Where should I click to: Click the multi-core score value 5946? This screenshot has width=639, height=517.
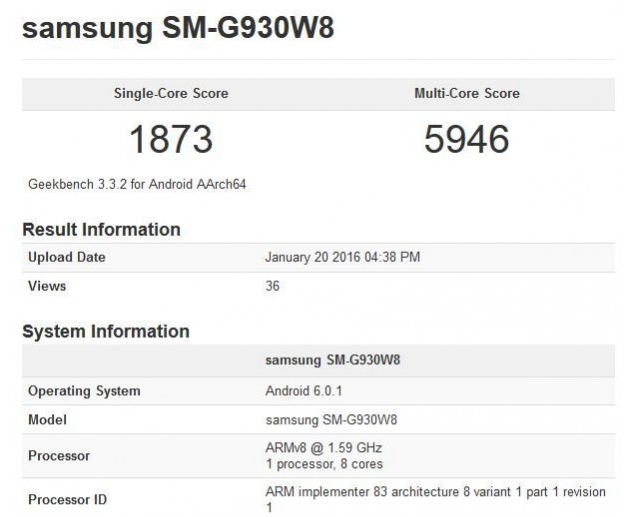tap(466, 139)
